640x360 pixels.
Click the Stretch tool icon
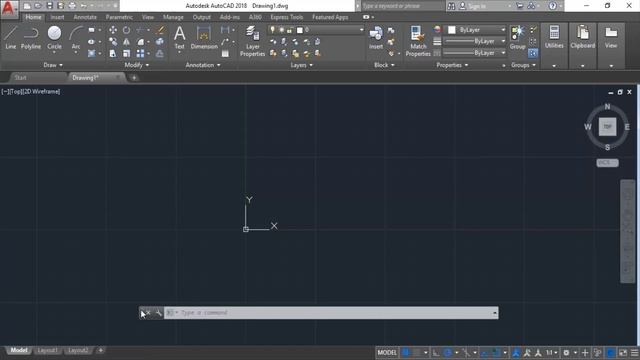click(x=113, y=53)
